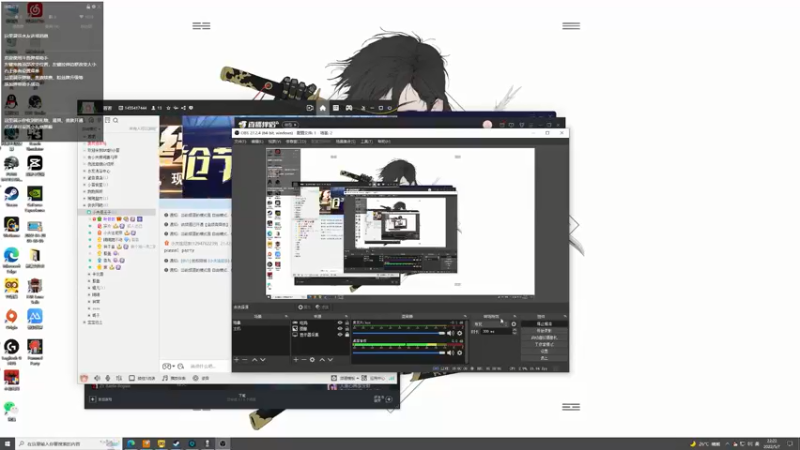Click the home icon in YY top bar

(x=322, y=108)
